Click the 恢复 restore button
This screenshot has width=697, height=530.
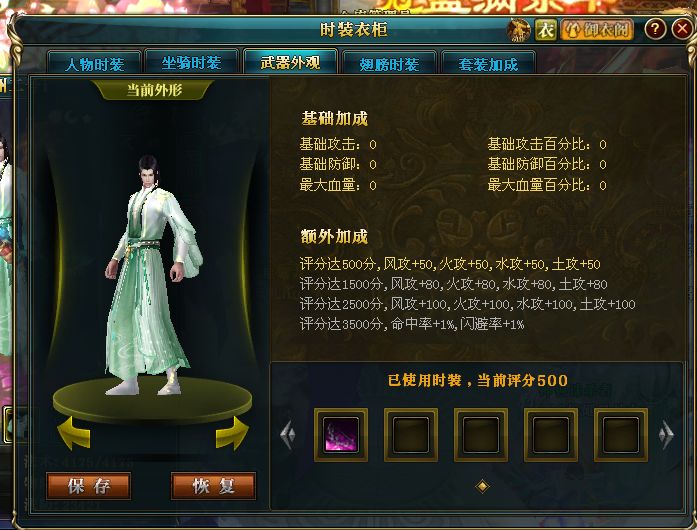click(213, 486)
